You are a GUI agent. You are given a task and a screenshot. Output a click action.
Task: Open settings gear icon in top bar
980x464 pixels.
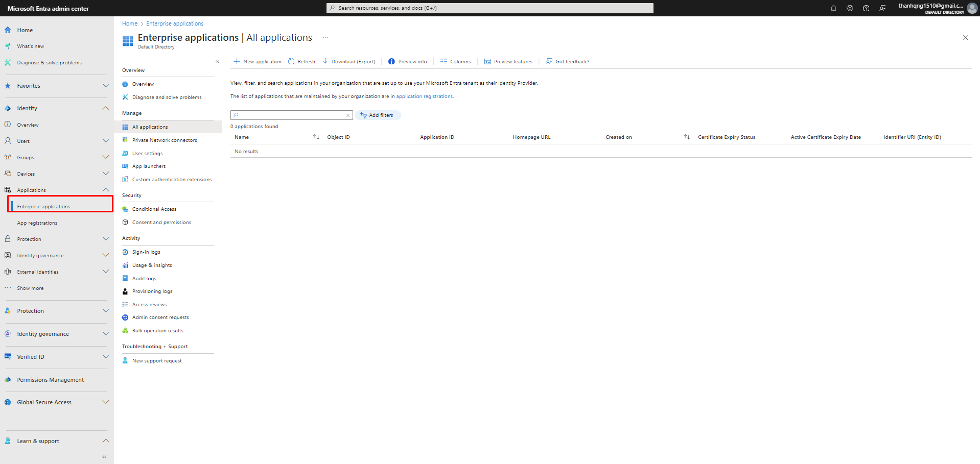[850, 8]
